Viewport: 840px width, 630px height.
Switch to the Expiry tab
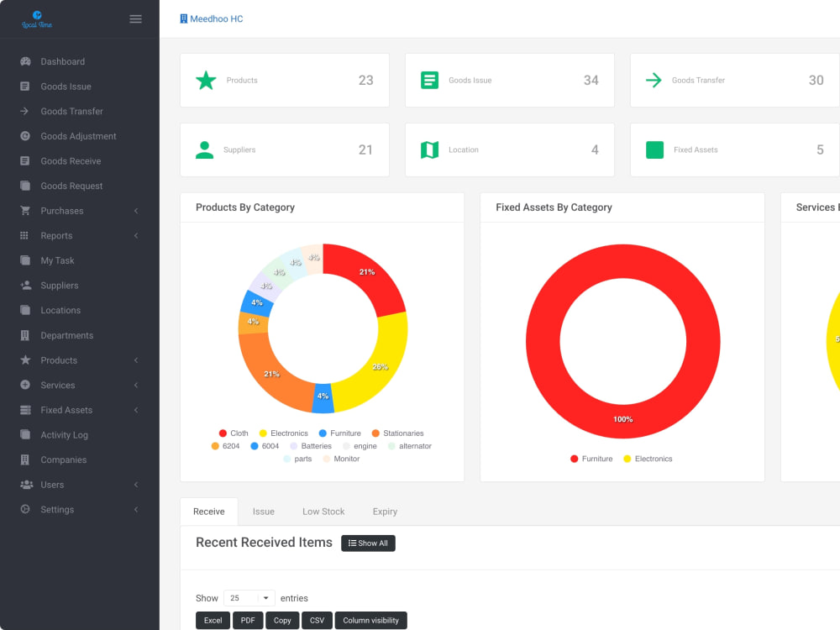coord(386,512)
